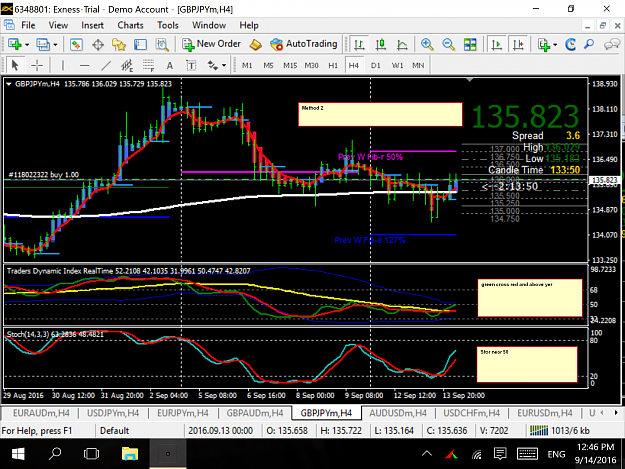The height and width of the screenshot is (469, 625).
Task: Open the Windows Start menu
Action: pyautogui.click(x=18, y=454)
